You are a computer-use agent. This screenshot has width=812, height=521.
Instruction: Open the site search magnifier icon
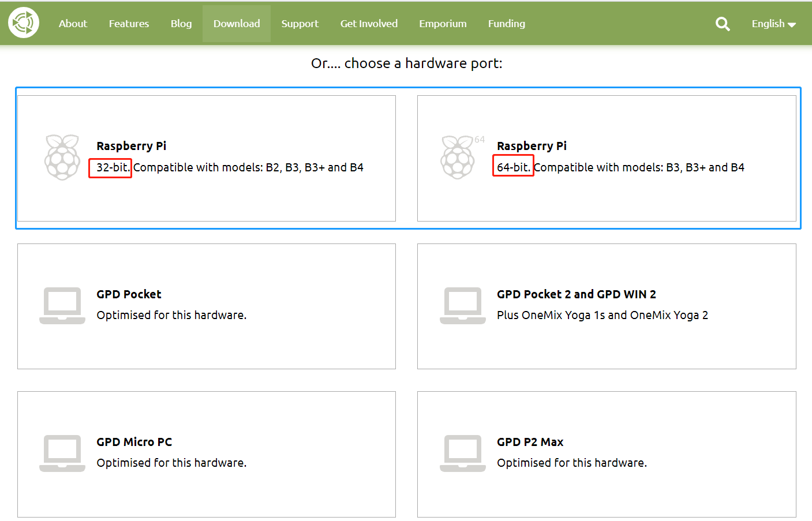tap(723, 24)
